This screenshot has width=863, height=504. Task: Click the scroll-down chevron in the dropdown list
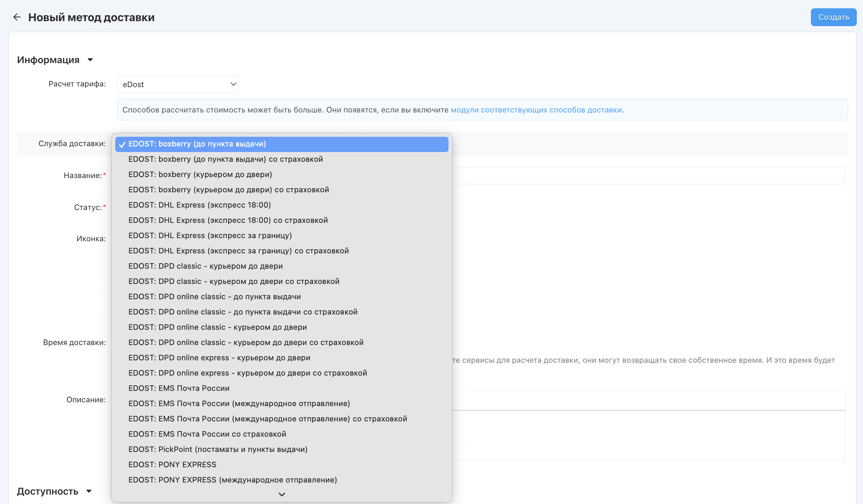pos(282,494)
